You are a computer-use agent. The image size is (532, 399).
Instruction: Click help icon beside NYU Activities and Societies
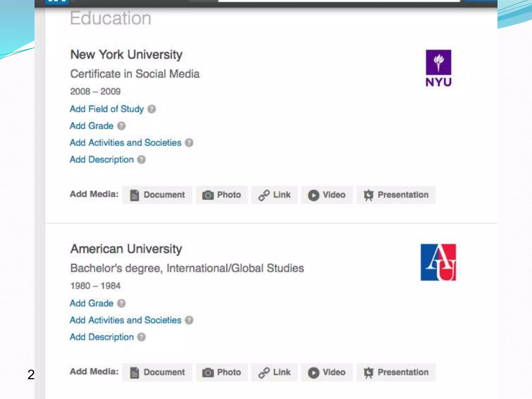click(x=189, y=143)
